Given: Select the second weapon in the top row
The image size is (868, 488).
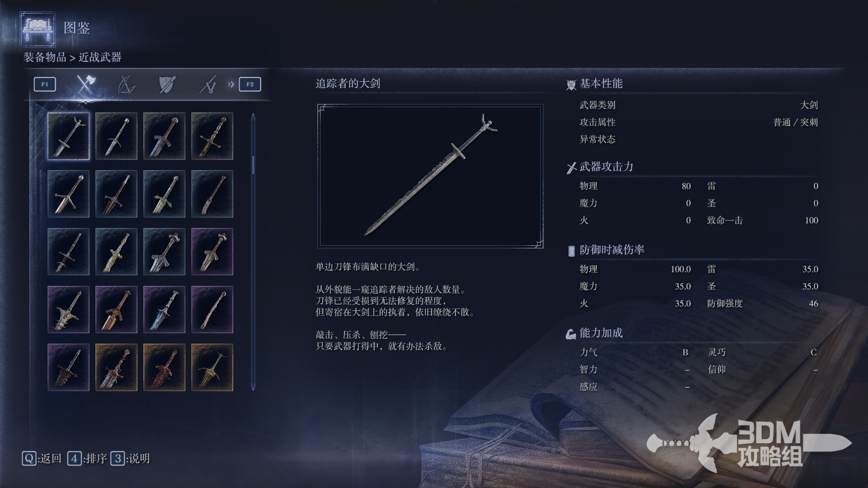Looking at the screenshot, I should click(x=116, y=136).
